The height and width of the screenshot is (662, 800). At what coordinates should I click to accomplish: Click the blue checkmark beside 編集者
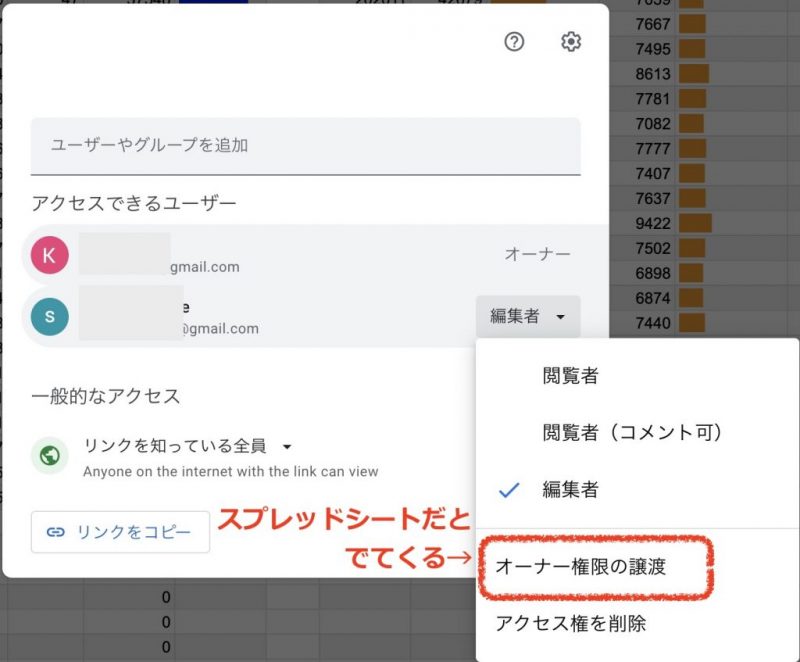pos(510,490)
